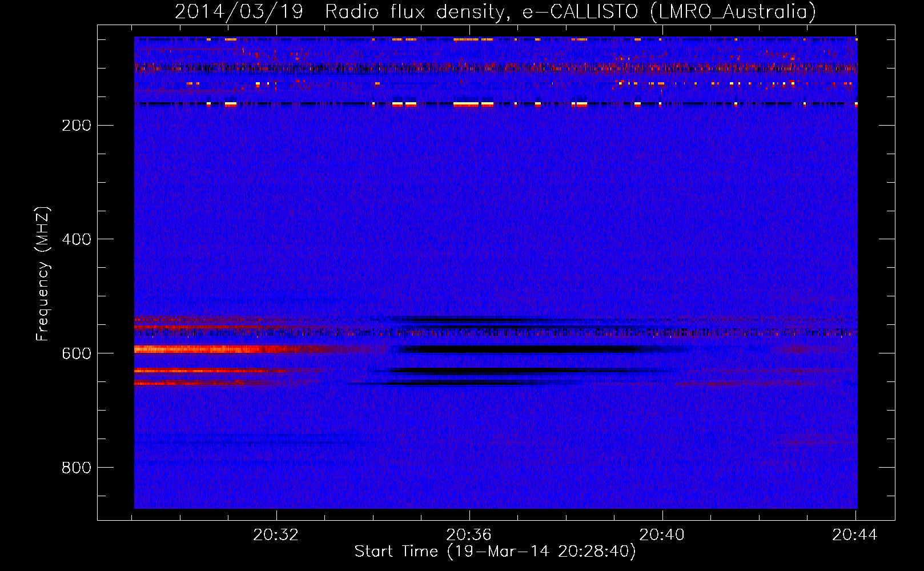The image size is (924, 571).
Task: Select the 200 frequency axis label
Action: pyautogui.click(x=77, y=125)
